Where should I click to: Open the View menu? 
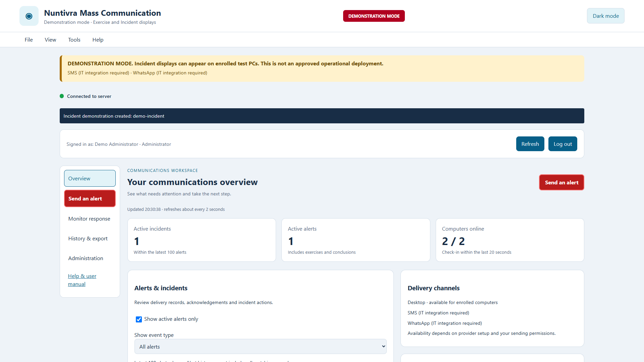pyautogui.click(x=50, y=40)
